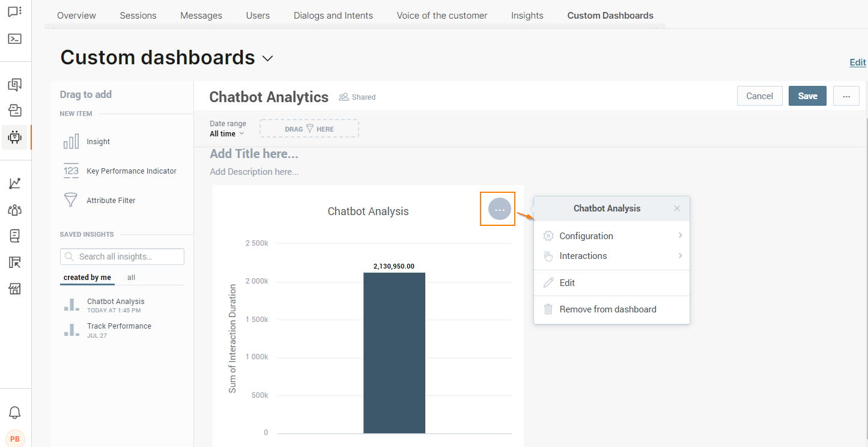
Task: Click the terminal icon near the top sidebar
Action: click(x=15, y=38)
